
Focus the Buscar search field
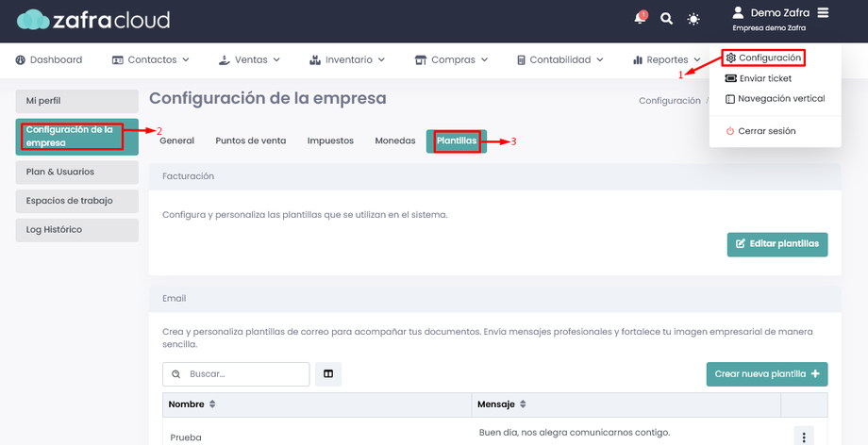click(236, 374)
